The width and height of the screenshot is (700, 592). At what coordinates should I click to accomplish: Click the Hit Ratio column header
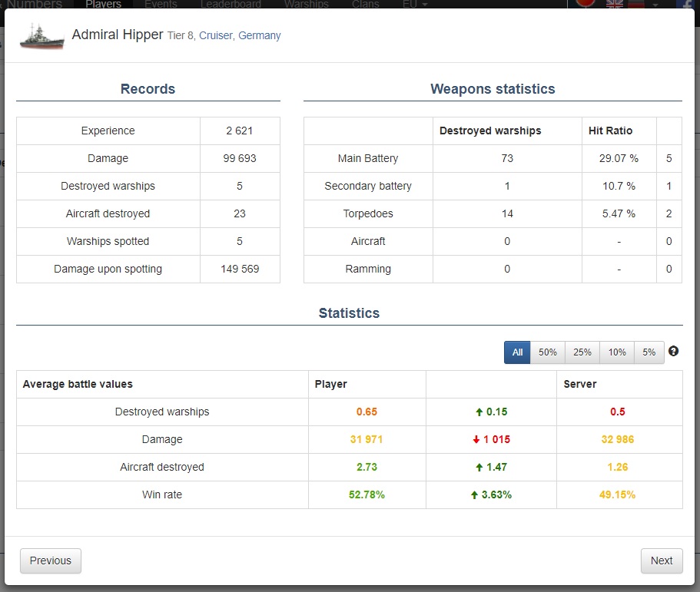pos(610,131)
